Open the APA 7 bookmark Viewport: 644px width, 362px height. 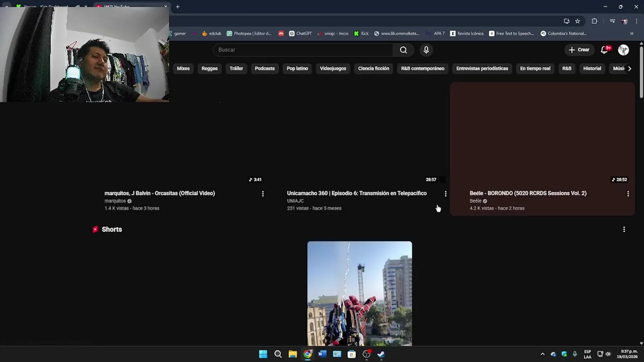(435, 34)
